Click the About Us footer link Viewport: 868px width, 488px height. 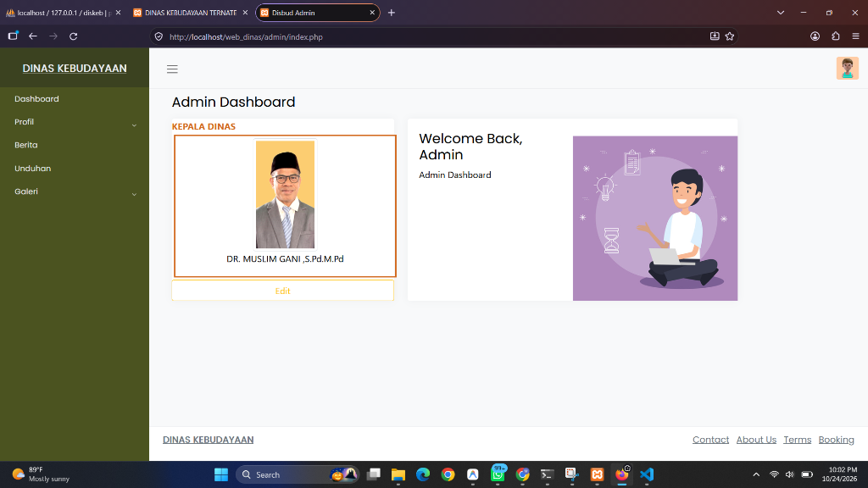click(756, 440)
